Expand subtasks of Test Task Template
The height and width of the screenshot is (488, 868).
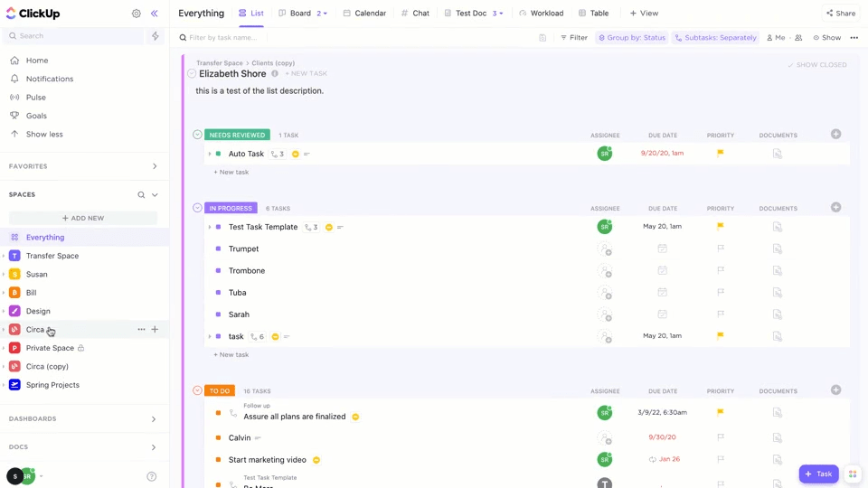(210, 227)
